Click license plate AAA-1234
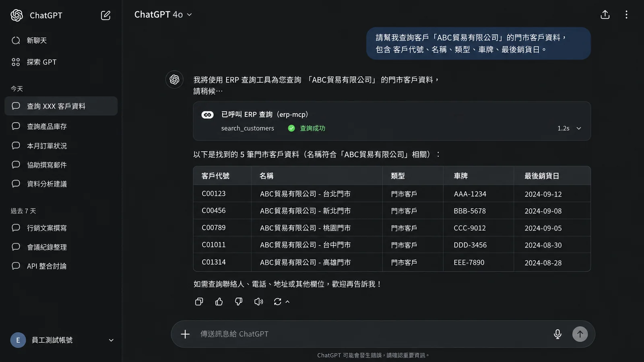This screenshot has height=362, width=644. point(470,194)
